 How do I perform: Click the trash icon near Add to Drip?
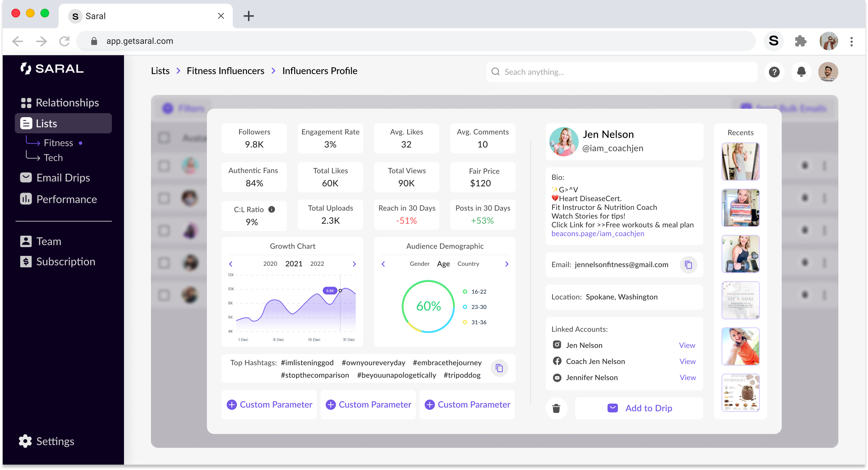click(x=556, y=408)
